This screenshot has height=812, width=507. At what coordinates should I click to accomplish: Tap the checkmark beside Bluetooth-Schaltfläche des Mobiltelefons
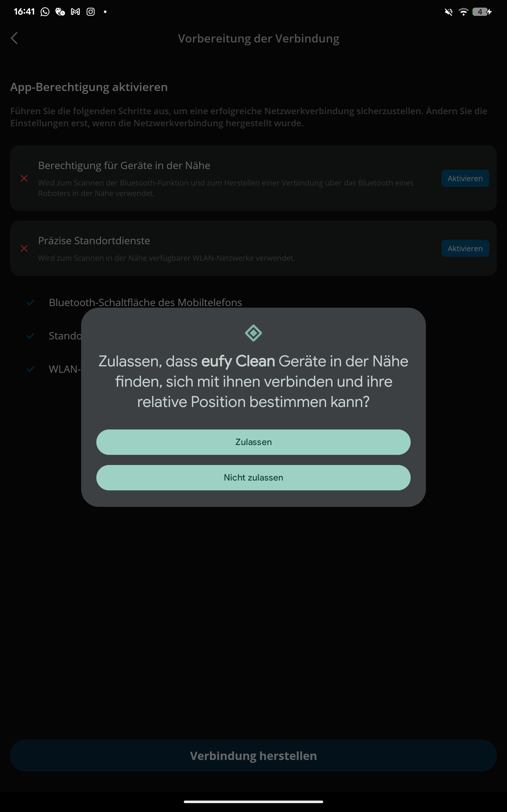(x=30, y=302)
